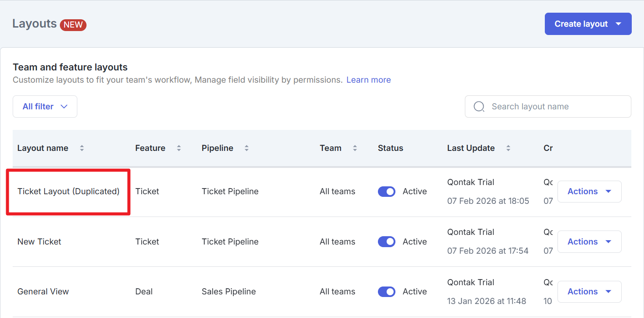Disable Ticket Layout (Duplicated) active toggle

coord(386,192)
